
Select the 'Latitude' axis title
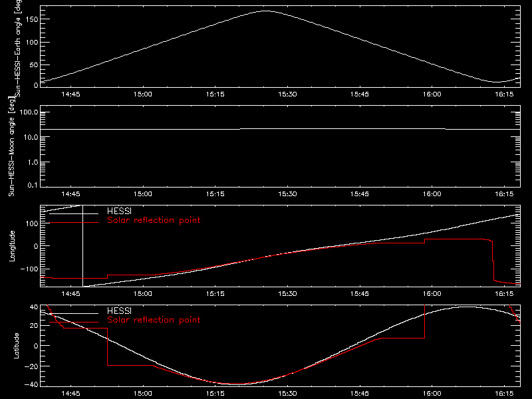16,346
